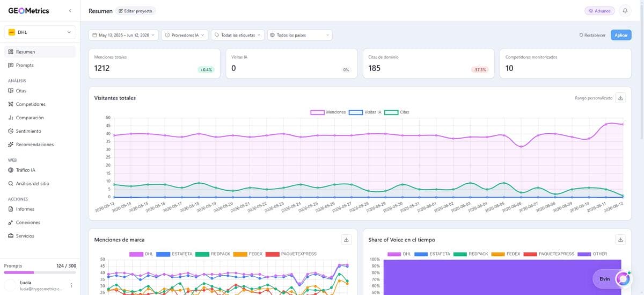Click ESTAFETA swatch in Share of Voice legend
Viewport: 644px width, 295px height.
point(421,254)
